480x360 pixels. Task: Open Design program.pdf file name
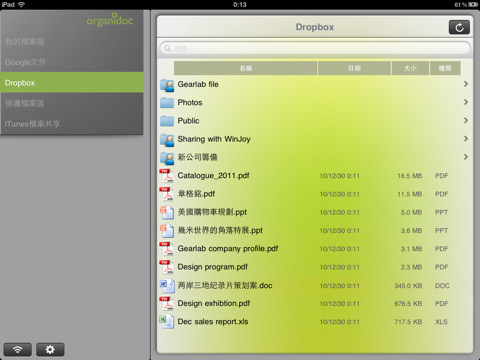coord(212,267)
